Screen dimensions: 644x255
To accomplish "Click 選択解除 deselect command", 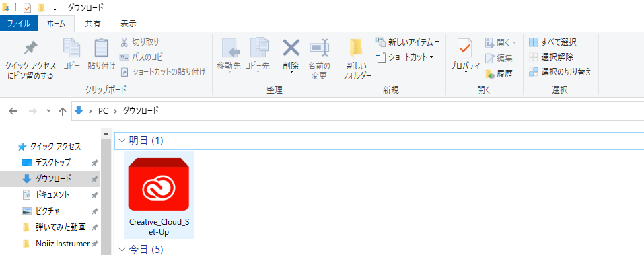I will pyautogui.click(x=550, y=57).
